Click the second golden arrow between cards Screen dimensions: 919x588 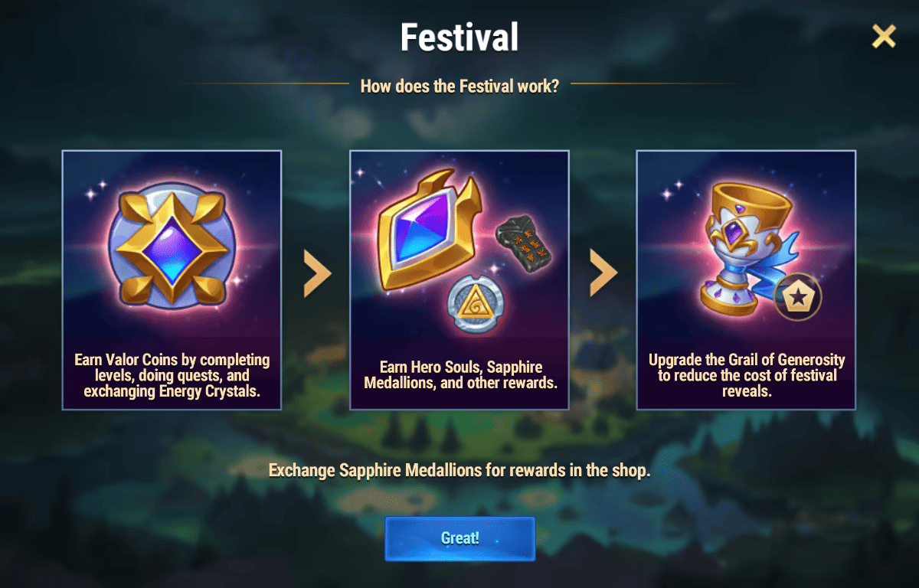tap(603, 273)
